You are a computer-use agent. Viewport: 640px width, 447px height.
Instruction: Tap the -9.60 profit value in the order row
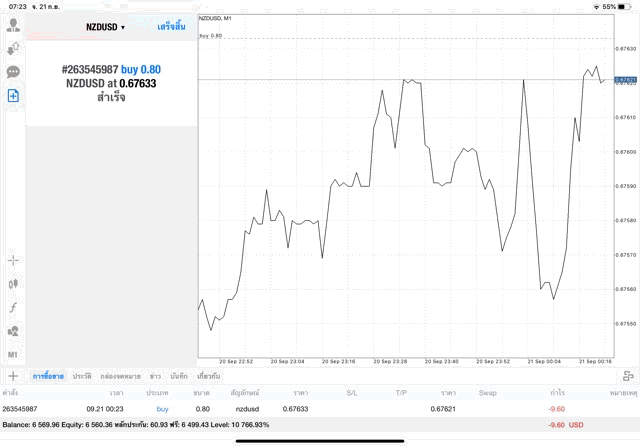[556, 409]
